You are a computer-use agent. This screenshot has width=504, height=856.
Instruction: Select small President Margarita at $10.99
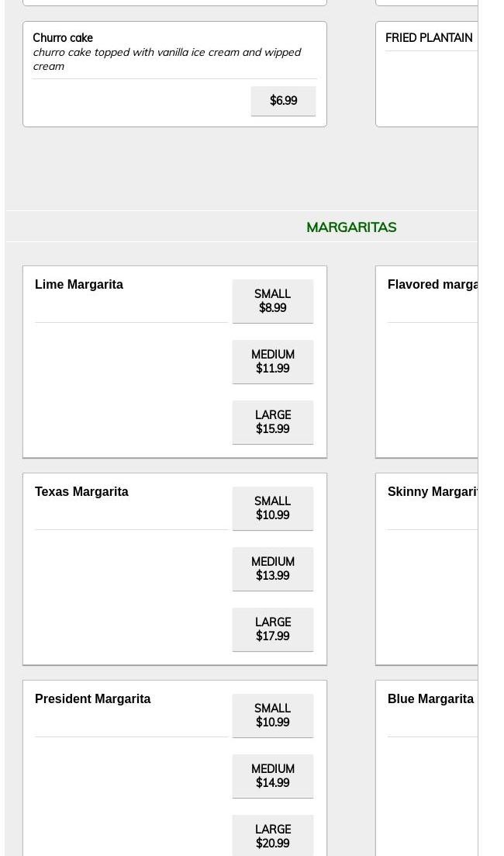pyautogui.click(x=273, y=716)
